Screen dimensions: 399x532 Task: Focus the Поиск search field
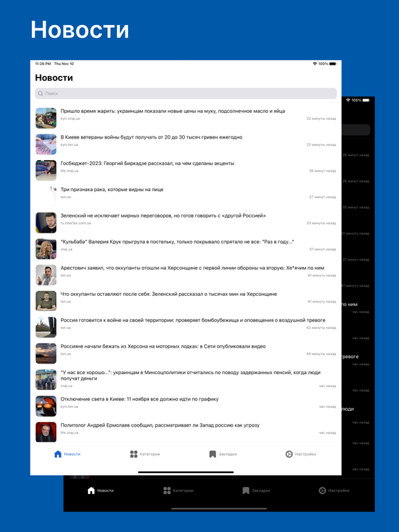pos(186,94)
